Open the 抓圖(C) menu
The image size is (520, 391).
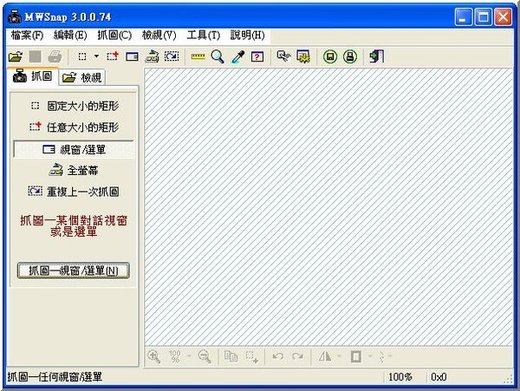pyautogui.click(x=114, y=35)
